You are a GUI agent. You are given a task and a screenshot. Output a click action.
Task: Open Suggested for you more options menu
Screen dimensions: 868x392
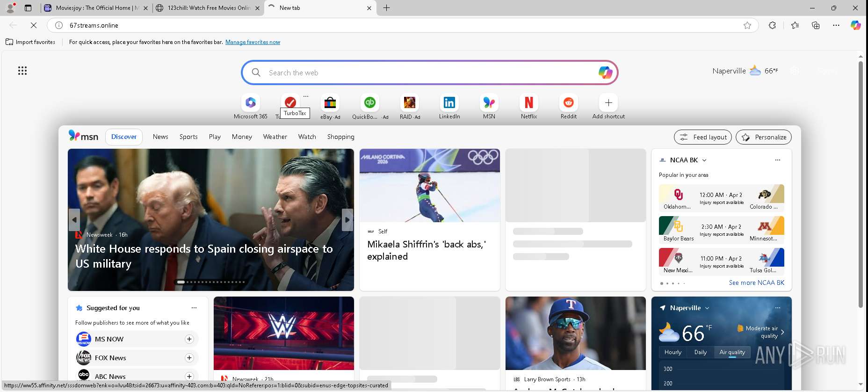click(x=194, y=308)
